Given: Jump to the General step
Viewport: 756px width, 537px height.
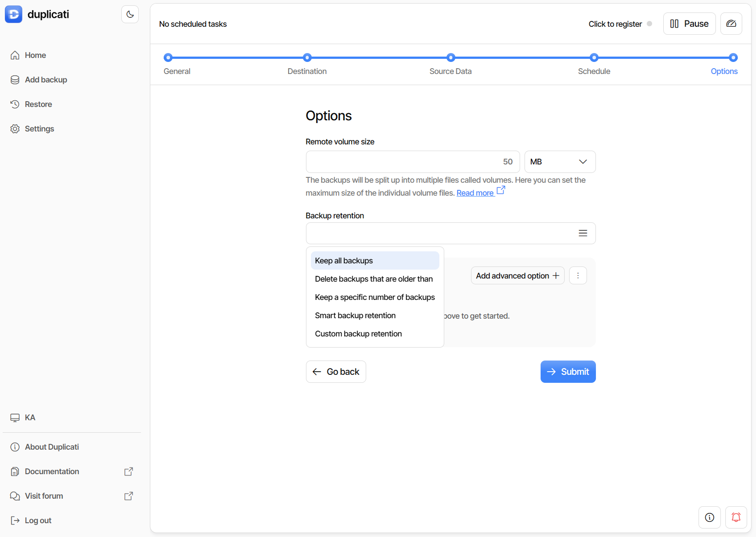Looking at the screenshot, I should click(177, 65).
